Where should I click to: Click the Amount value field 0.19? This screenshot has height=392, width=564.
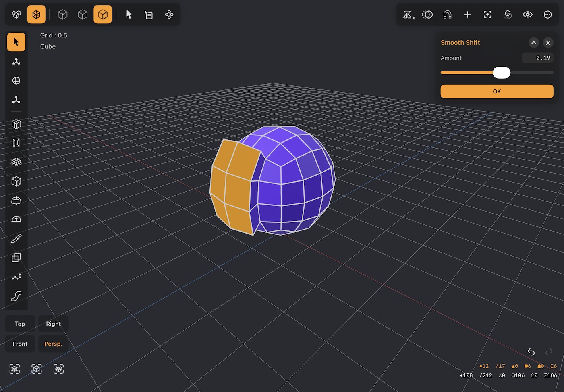tap(538, 58)
